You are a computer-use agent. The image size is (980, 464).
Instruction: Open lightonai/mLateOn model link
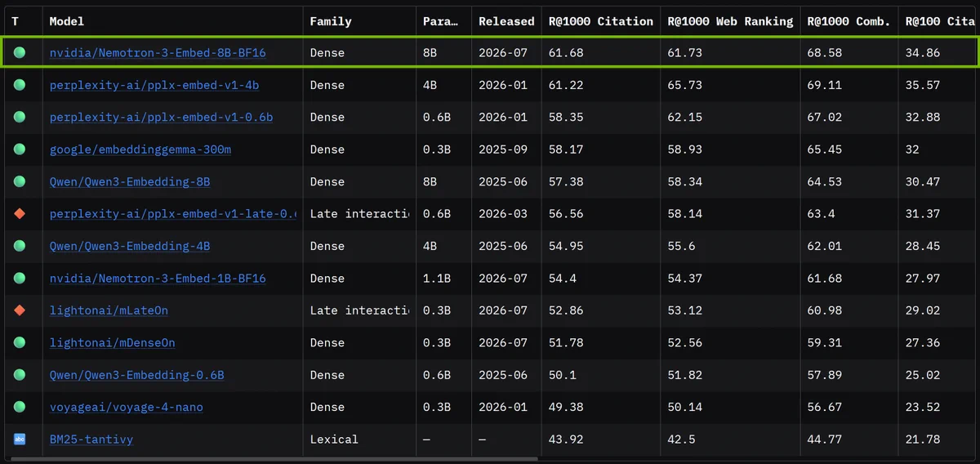[x=109, y=310]
